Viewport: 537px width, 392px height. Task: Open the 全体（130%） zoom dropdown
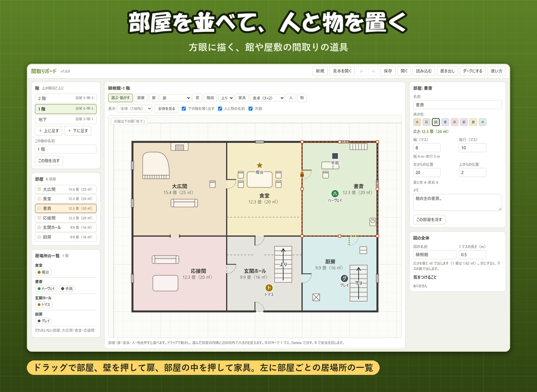135,109
